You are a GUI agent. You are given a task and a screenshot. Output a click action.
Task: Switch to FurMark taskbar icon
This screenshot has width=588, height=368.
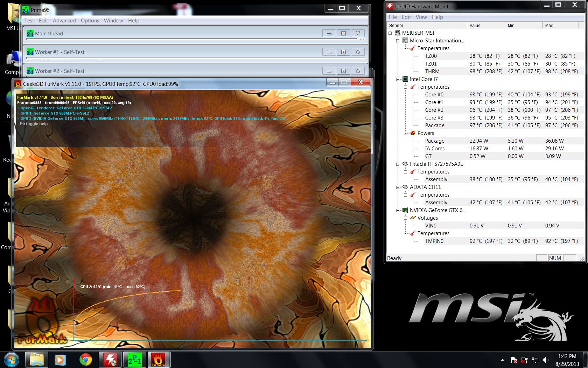158,360
